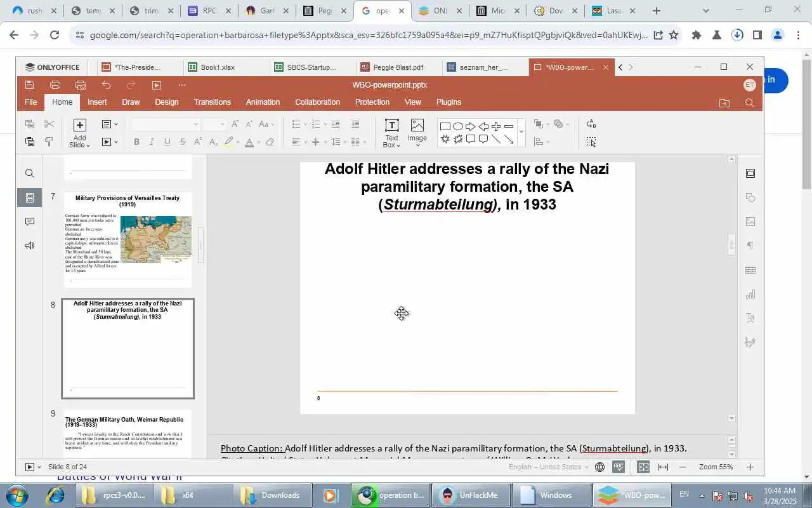This screenshot has height=508, width=812.
Task: Click the Replace icon in toolbar
Action: click(x=591, y=124)
